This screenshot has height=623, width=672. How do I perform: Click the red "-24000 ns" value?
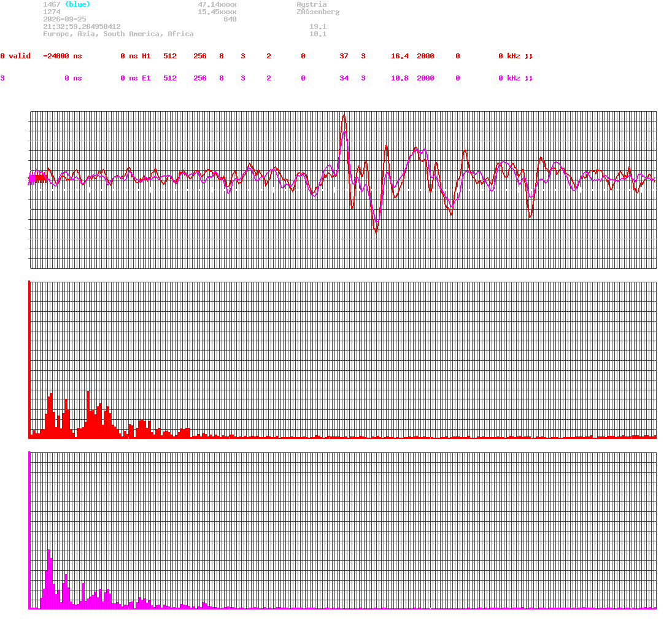(63, 56)
